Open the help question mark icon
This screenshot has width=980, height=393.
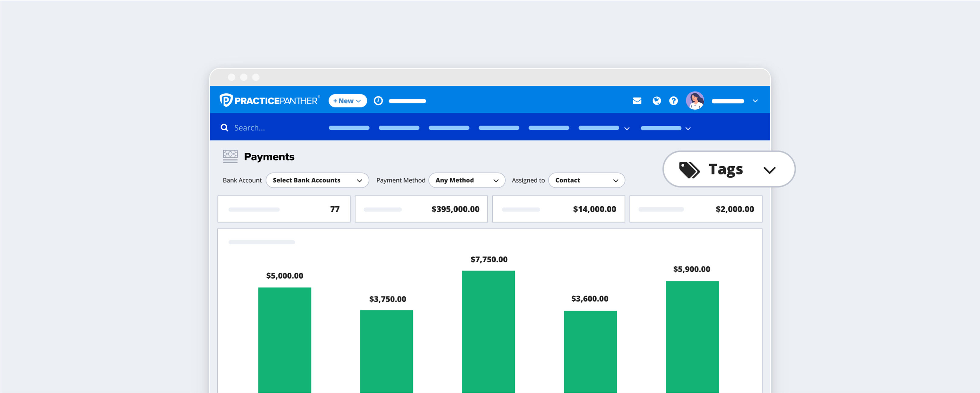673,101
